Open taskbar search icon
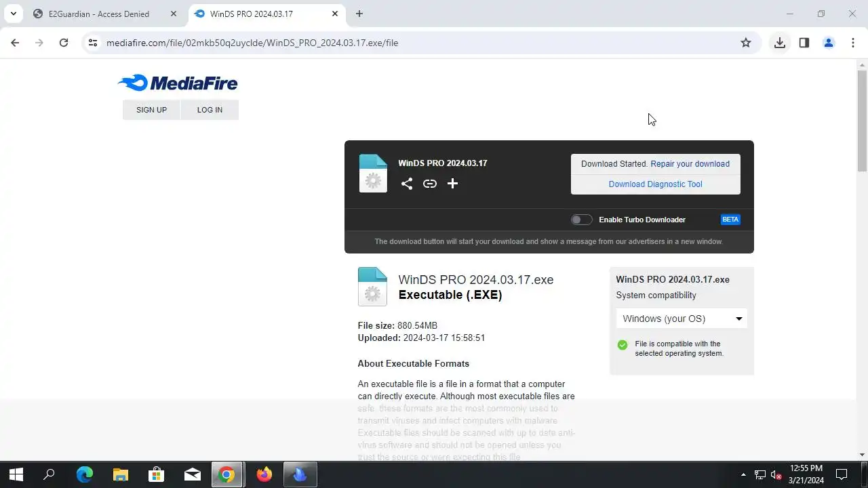This screenshot has width=868, height=488. (x=49, y=474)
